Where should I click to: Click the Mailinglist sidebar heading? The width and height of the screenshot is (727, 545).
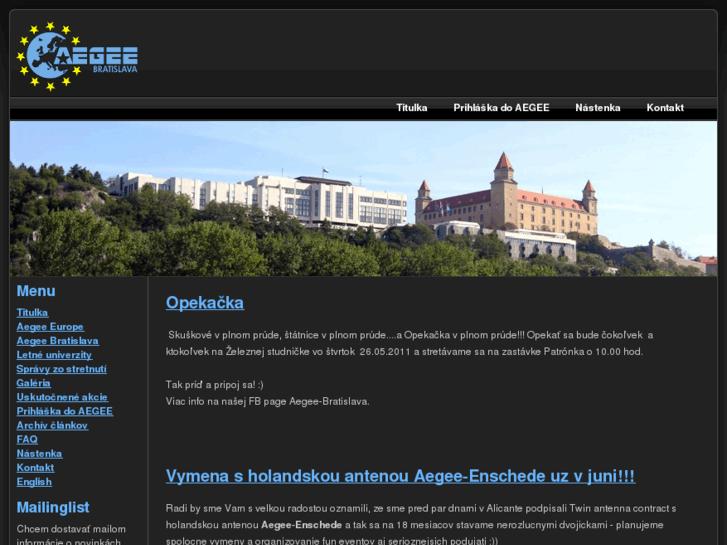click(x=53, y=507)
